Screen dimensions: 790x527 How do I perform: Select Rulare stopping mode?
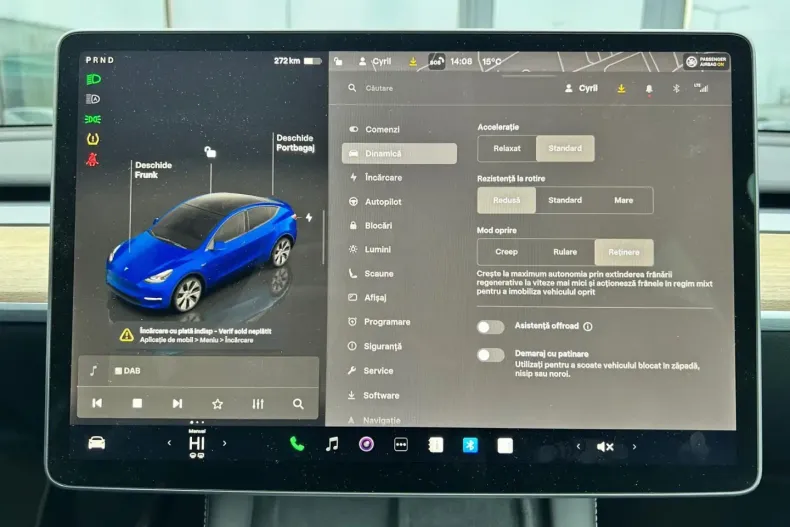pos(565,252)
